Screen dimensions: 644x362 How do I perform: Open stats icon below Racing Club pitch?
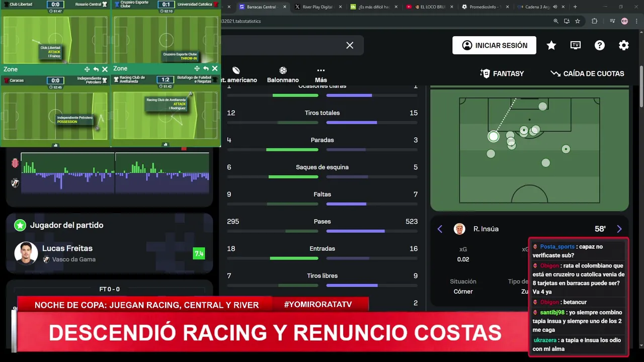(166, 145)
